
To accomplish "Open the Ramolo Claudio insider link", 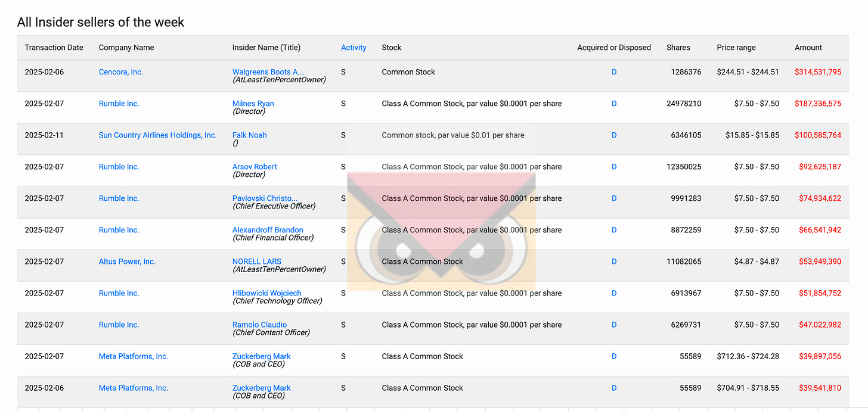I will (x=260, y=325).
